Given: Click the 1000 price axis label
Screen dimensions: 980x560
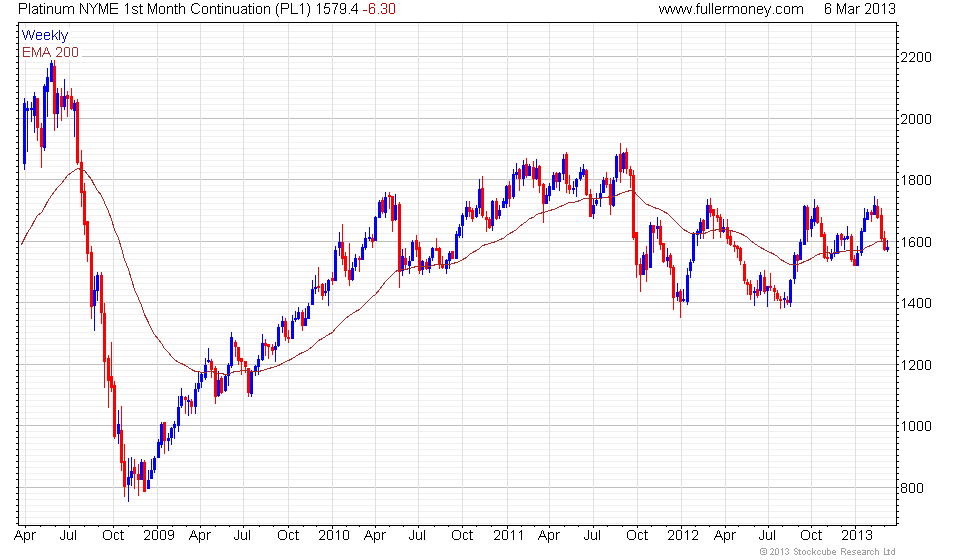Looking at the screenshot, I should (916, 427).
